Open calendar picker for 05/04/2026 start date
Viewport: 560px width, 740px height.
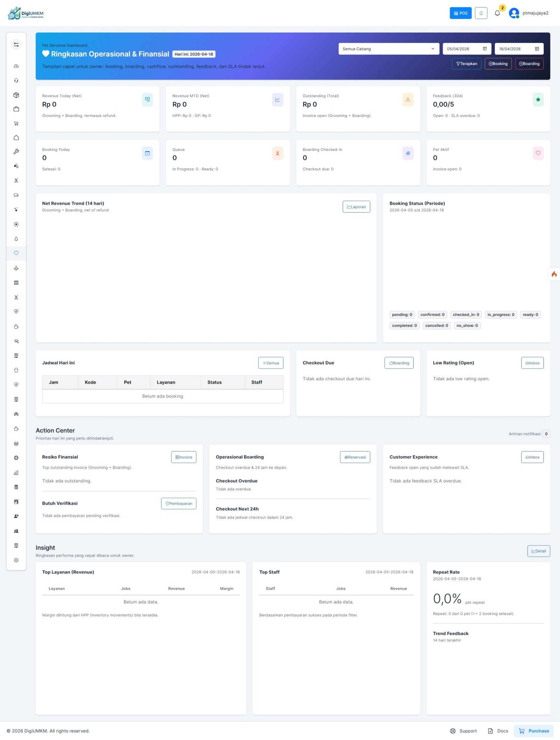click(485, 49)
